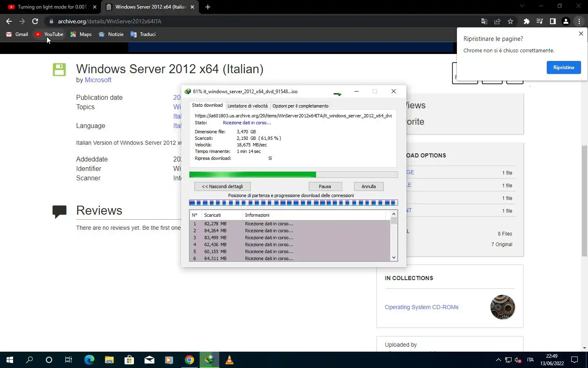This screenshot has width=588, height=368.
Task: Open the Chrome three-dot menu
Action: point(579,21)
